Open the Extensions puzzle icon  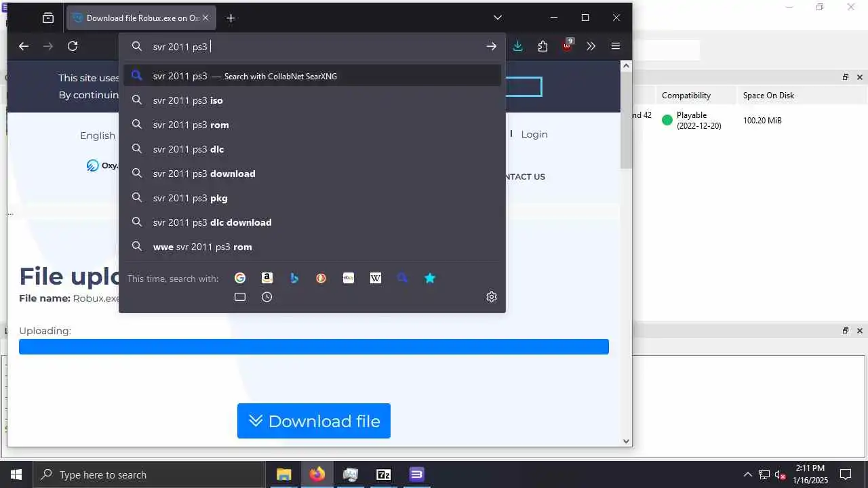coord(542,46)
